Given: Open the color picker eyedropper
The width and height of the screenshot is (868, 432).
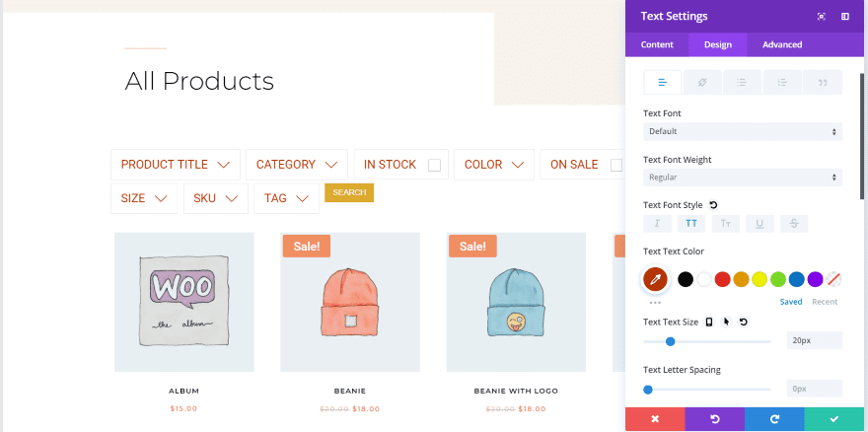Looking at the screenshot, I should pyautogui.click(x=655, y=279).
